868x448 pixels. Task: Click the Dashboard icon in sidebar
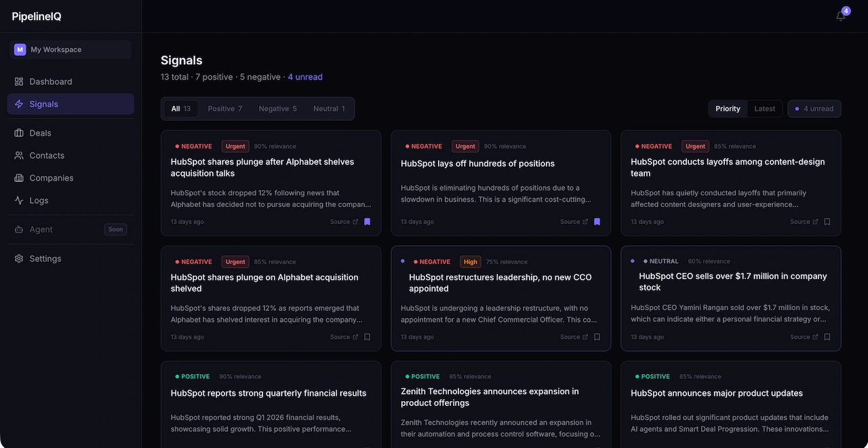pyautogui.click(x=19, y=81)
